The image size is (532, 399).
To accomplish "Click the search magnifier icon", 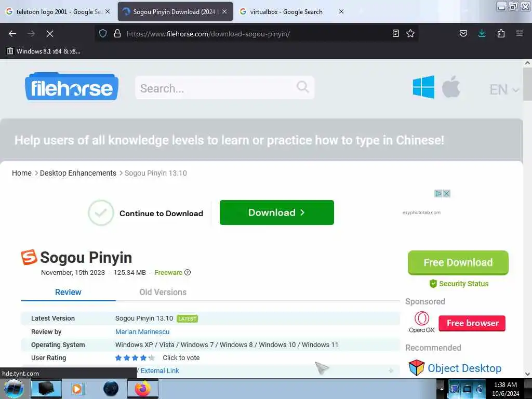I will (x=303, y=87).
